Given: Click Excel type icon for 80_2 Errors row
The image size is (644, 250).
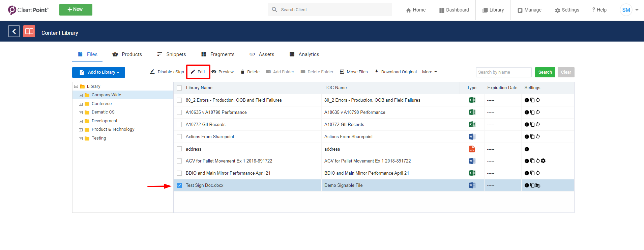Looking at the screenshot, I should coord(472,100).
